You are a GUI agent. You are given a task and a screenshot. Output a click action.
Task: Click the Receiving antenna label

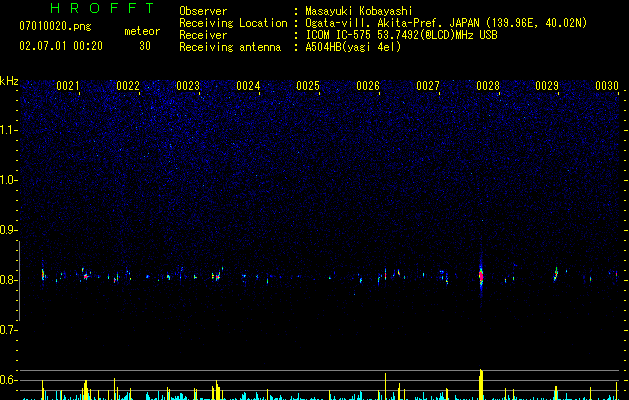tap(230, 47)
